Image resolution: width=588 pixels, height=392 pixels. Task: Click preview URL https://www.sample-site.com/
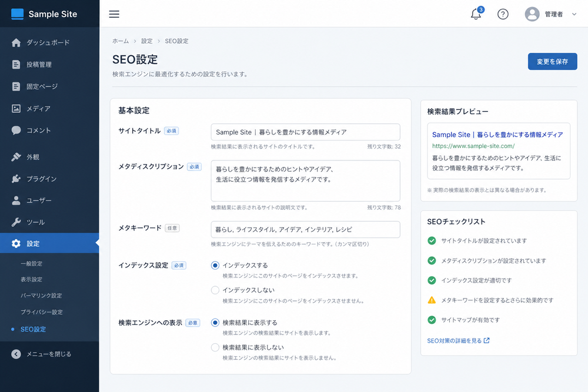(473, 146)
